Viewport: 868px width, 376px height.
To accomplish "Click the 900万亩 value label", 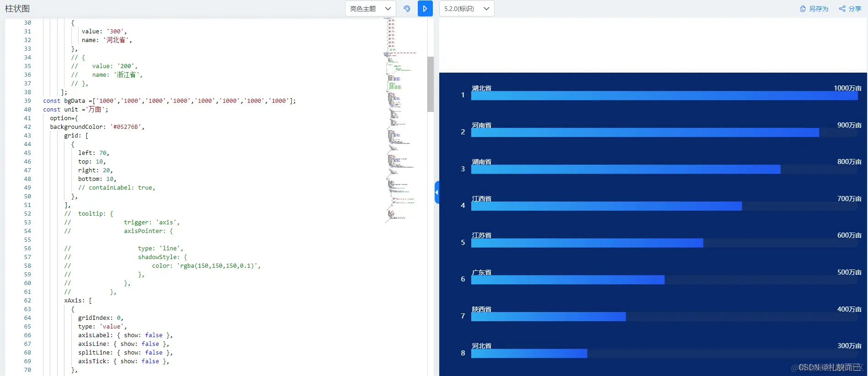I will 849,125.
